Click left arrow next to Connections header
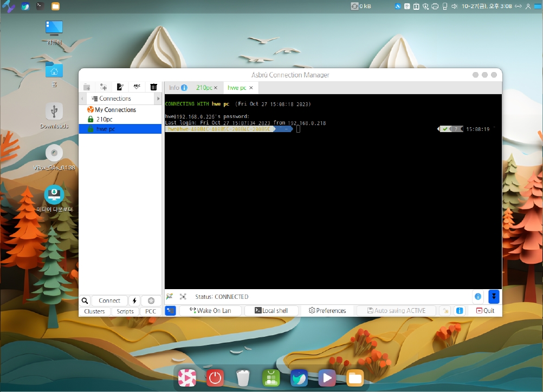The width and height of the screenshot is (543, 392). (x=82, y=99)
